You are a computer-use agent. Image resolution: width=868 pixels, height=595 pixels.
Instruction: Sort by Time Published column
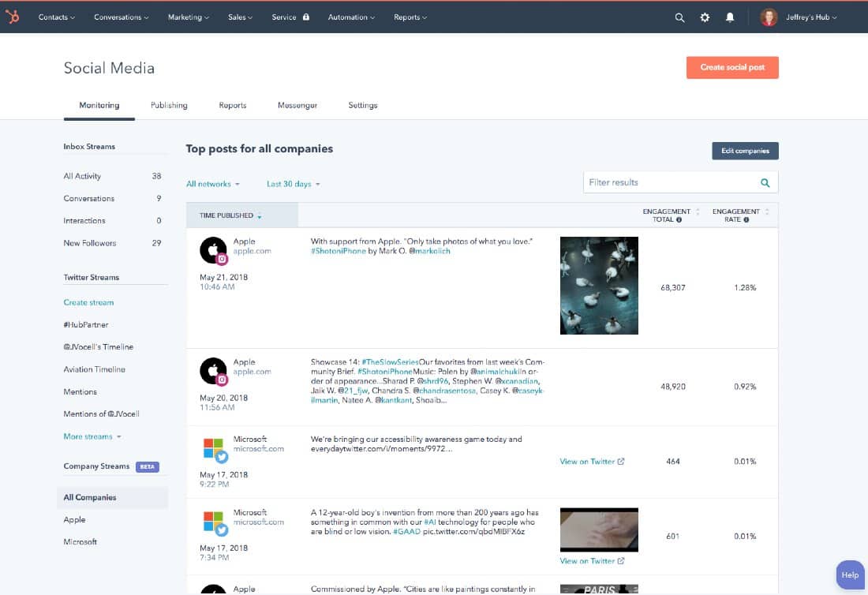click(230, 215)
